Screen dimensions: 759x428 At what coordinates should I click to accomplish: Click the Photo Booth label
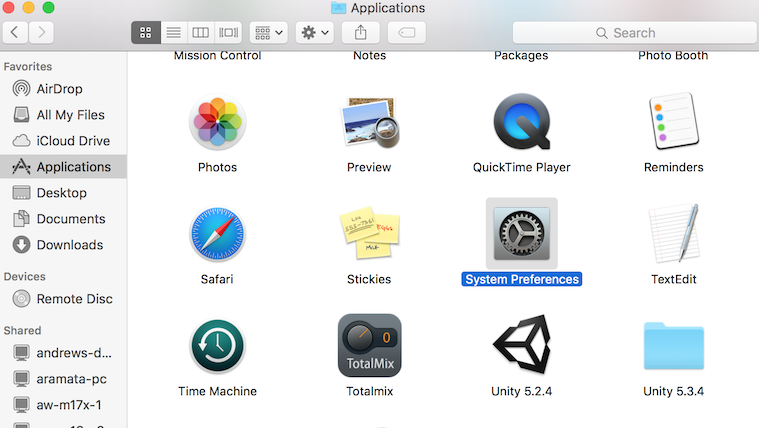click(673, 56)
